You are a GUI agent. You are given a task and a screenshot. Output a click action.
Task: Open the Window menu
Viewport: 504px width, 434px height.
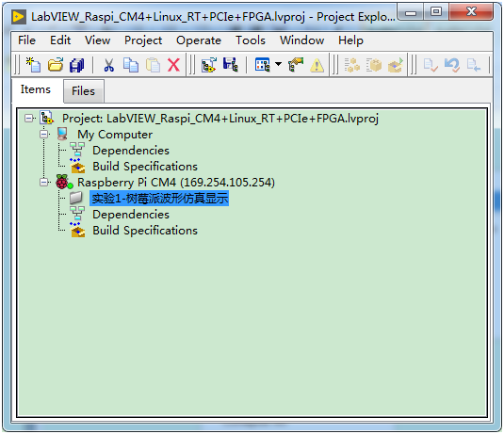coord(301,40)
